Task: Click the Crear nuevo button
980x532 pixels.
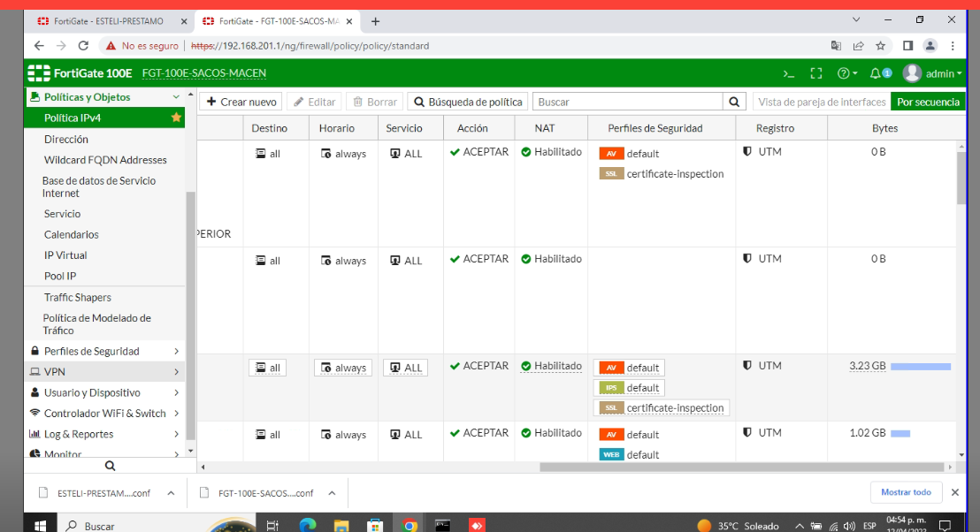Action: coord(241,102)
